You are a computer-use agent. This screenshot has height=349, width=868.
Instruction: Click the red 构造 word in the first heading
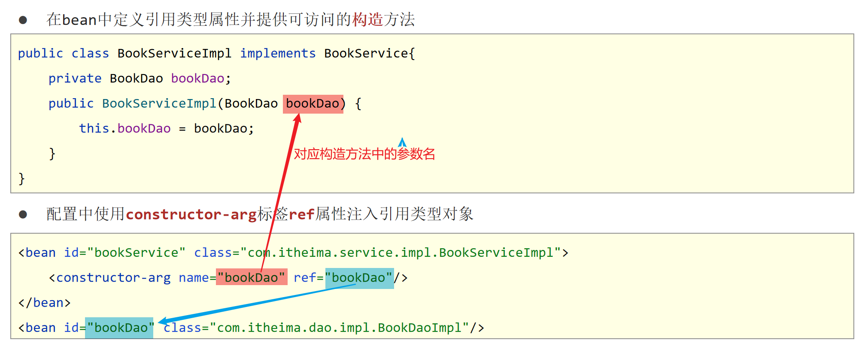367,20
